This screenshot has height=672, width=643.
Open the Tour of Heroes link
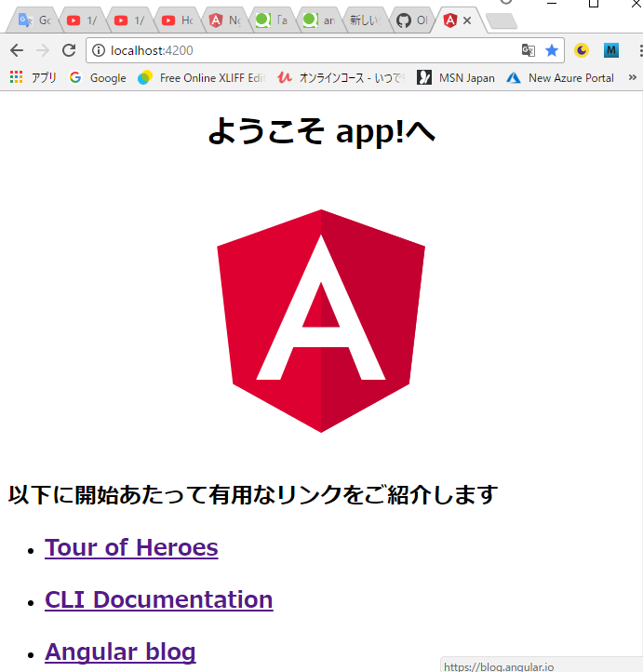131,547
